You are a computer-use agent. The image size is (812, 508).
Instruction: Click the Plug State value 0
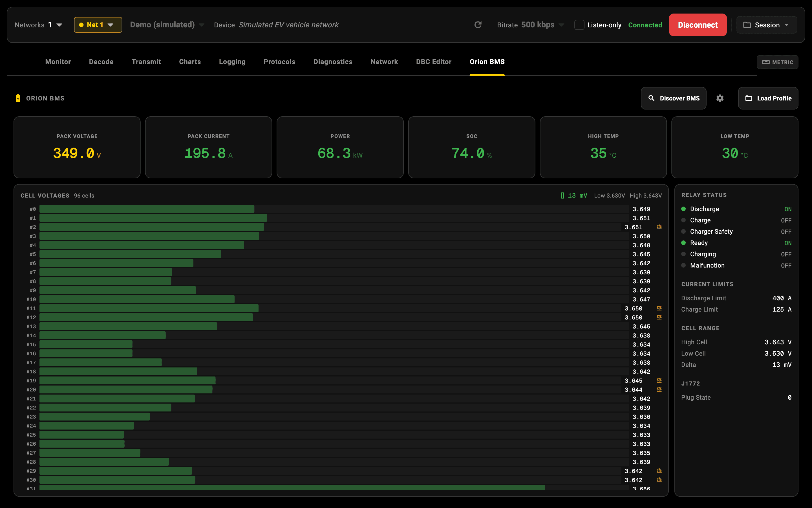click(x=789, y=397)
